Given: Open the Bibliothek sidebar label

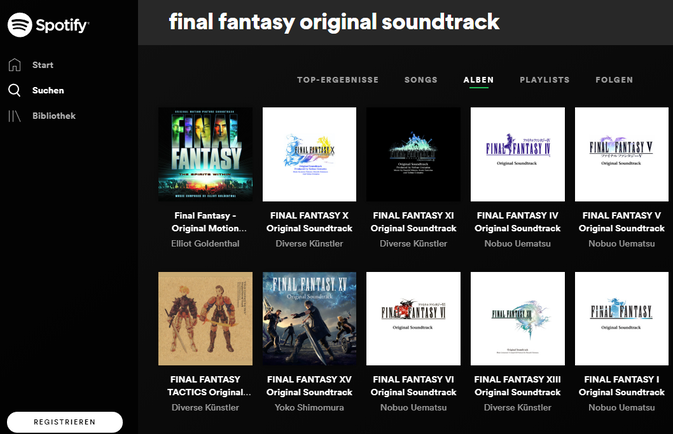Looking at the screenshot, I should 54,116.
